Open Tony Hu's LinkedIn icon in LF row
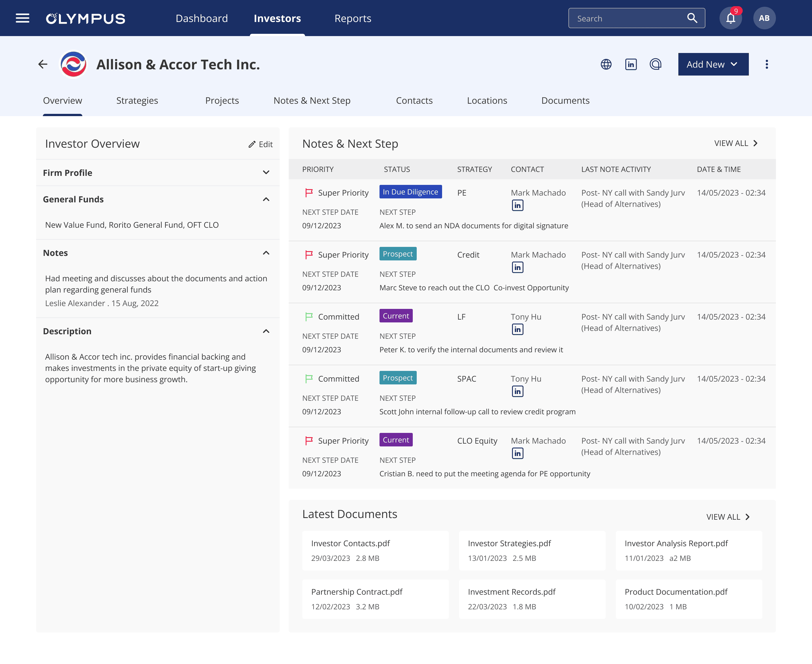Image resolution: width=812 pixels, height=664 pixels. (517, 329)
